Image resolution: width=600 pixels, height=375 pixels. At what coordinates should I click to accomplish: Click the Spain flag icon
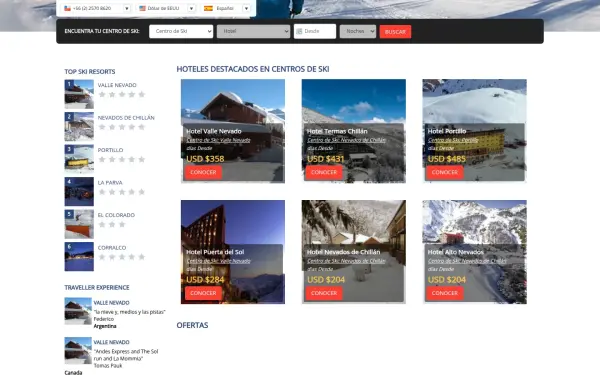[208, 8]
